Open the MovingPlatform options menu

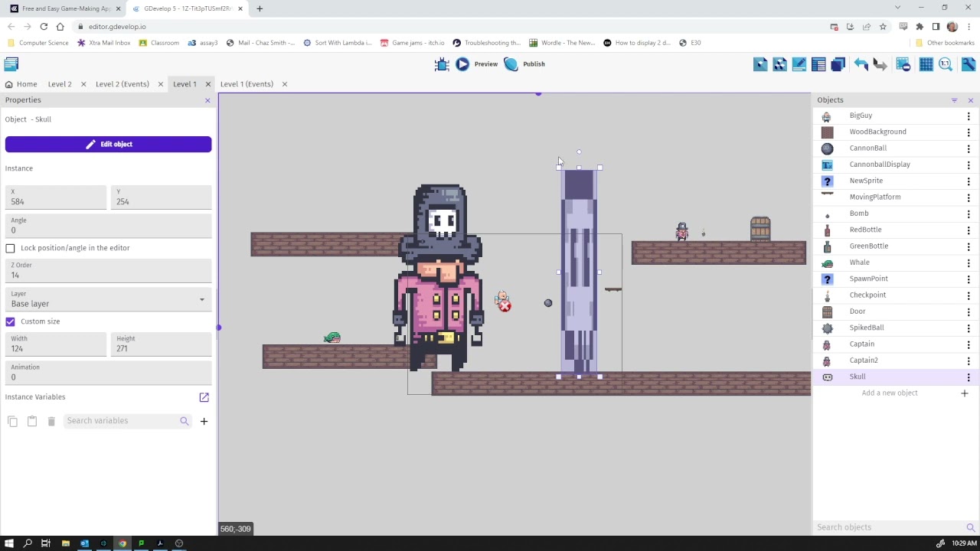969,197
